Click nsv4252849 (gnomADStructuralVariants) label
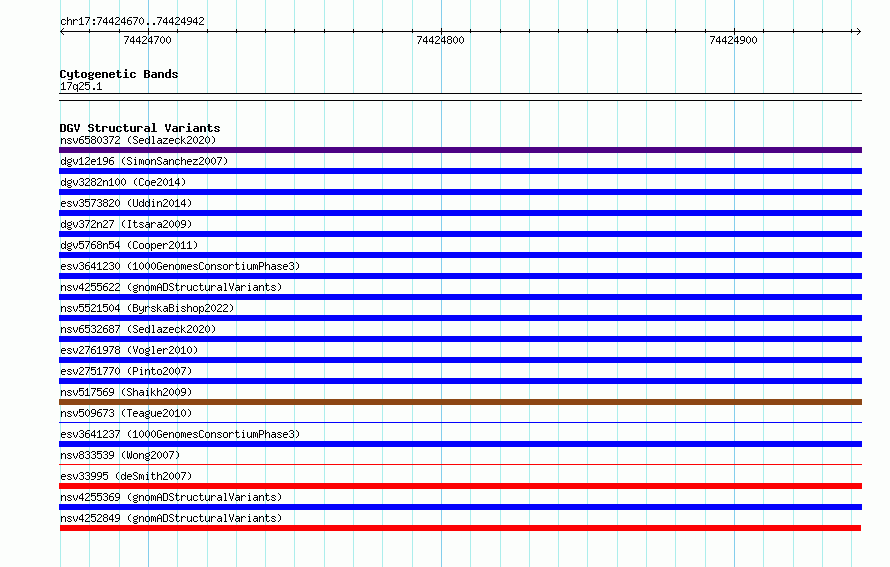 click(x=171, y=518)
